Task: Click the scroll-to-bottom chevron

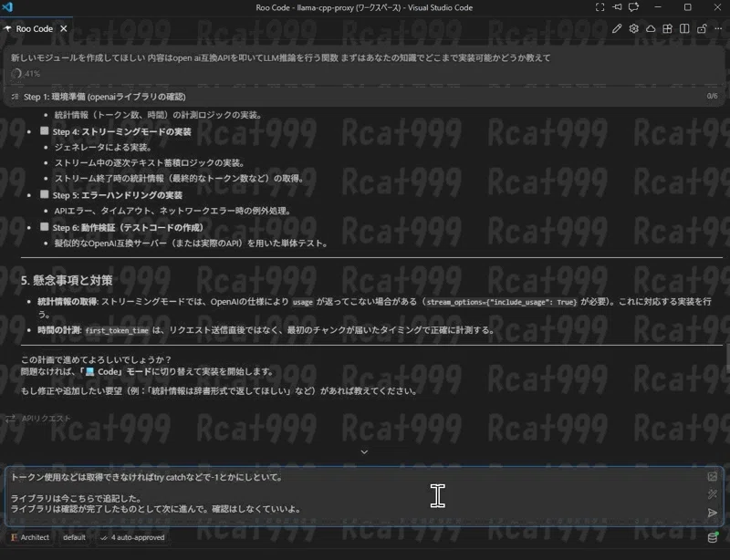Action: click(364, 452)
